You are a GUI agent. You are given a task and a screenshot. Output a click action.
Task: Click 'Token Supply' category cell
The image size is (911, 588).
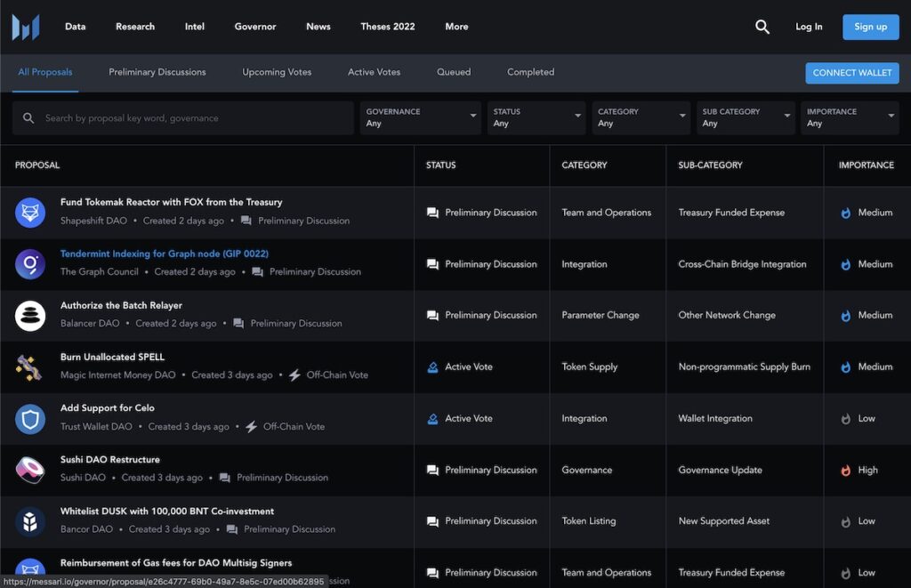click(589, 367)
